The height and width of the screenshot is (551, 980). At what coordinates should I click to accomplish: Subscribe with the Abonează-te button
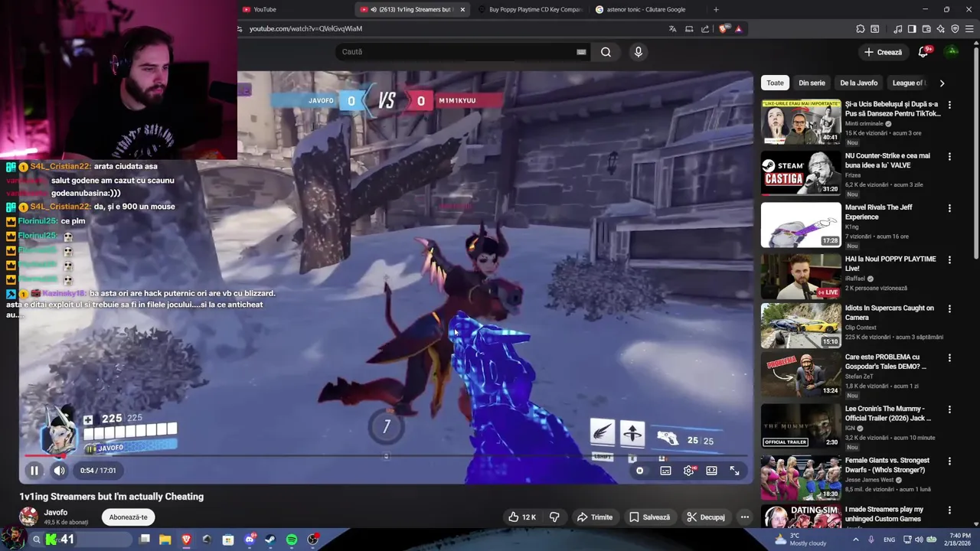point(128,517)
